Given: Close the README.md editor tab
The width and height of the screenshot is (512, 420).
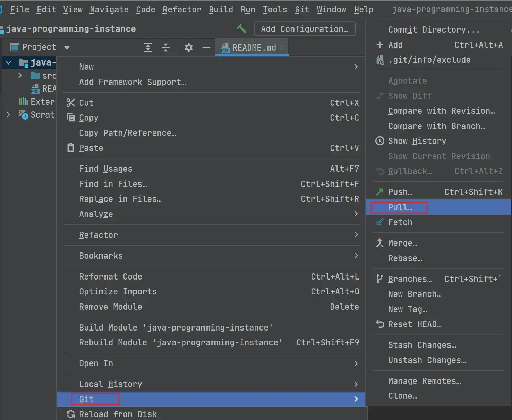Looking at the screenshot, I should pyautogui.click(x=282, y=48).
